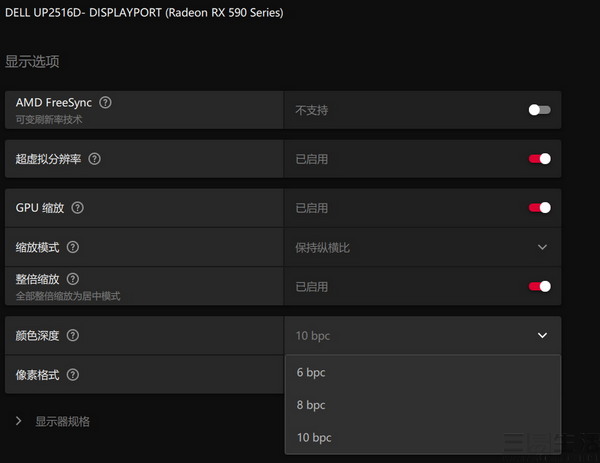Expand the 显示器规格 section

point(18,421)
